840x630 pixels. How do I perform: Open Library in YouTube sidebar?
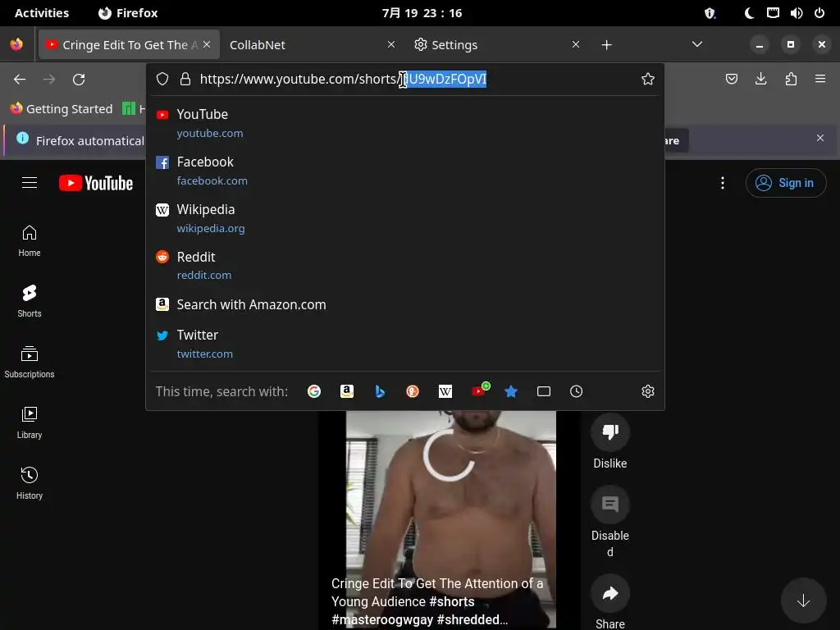tap(30, 423)
